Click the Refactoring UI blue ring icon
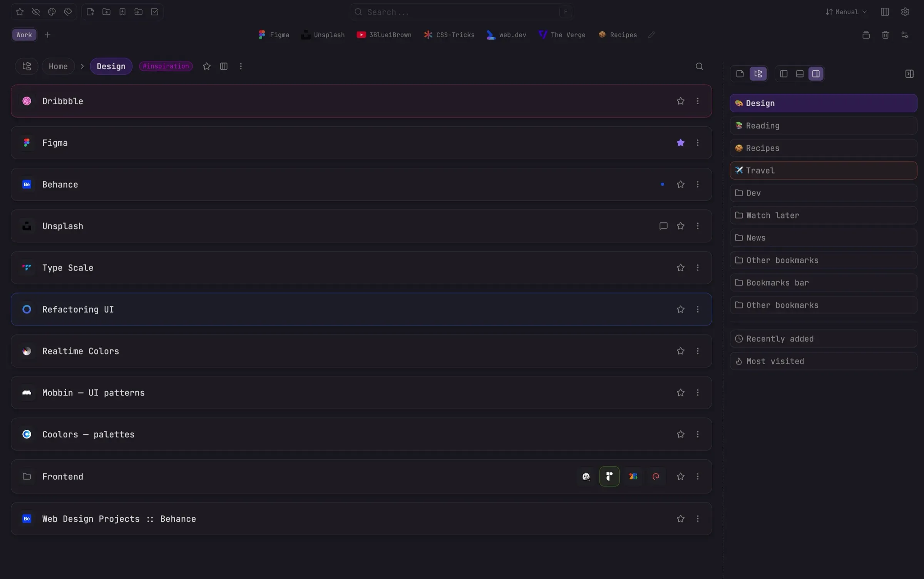Screen dimensions: 924x579 (27, 309)
